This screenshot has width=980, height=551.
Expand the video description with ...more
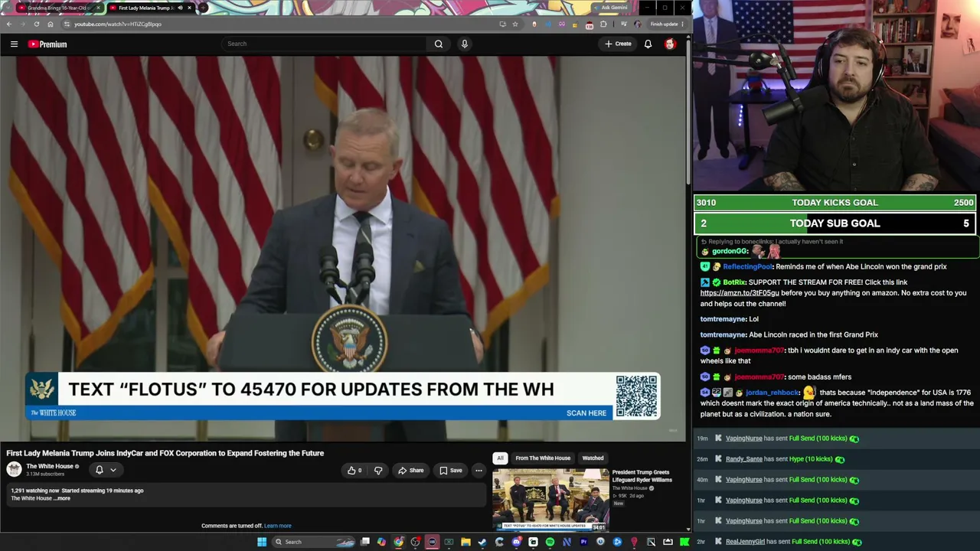[x=62, y=498]
